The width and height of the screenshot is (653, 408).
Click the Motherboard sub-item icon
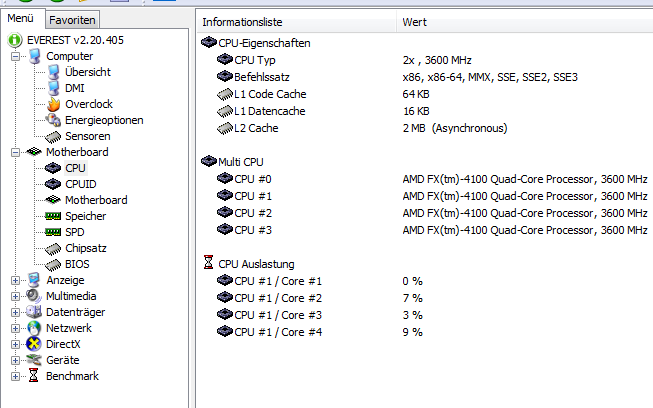[x=53, y=200]
